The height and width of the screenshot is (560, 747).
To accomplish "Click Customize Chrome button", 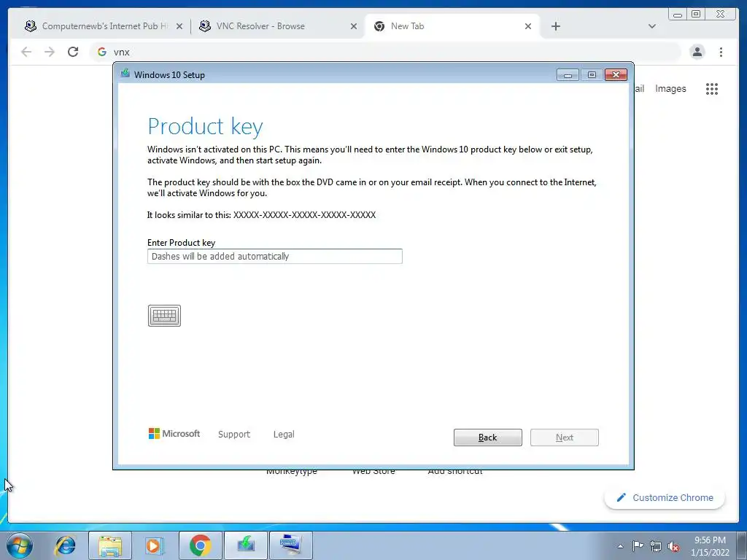I will (665, 497).
